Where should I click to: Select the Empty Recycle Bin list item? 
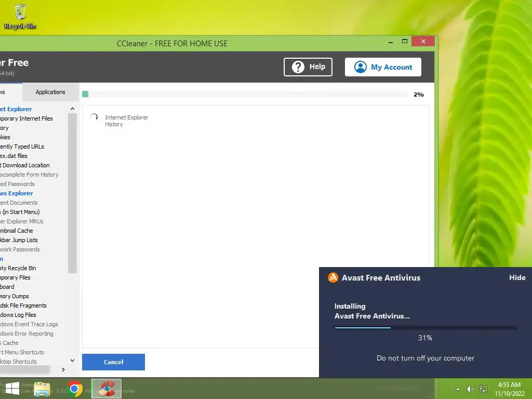(x=18, y=268)
